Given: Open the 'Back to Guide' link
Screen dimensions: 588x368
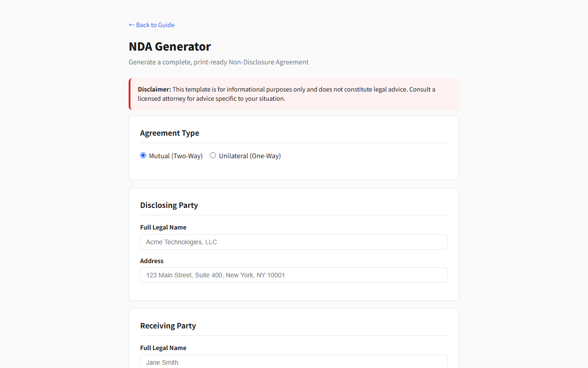Looking at the screenshot, I should (155, 25).
